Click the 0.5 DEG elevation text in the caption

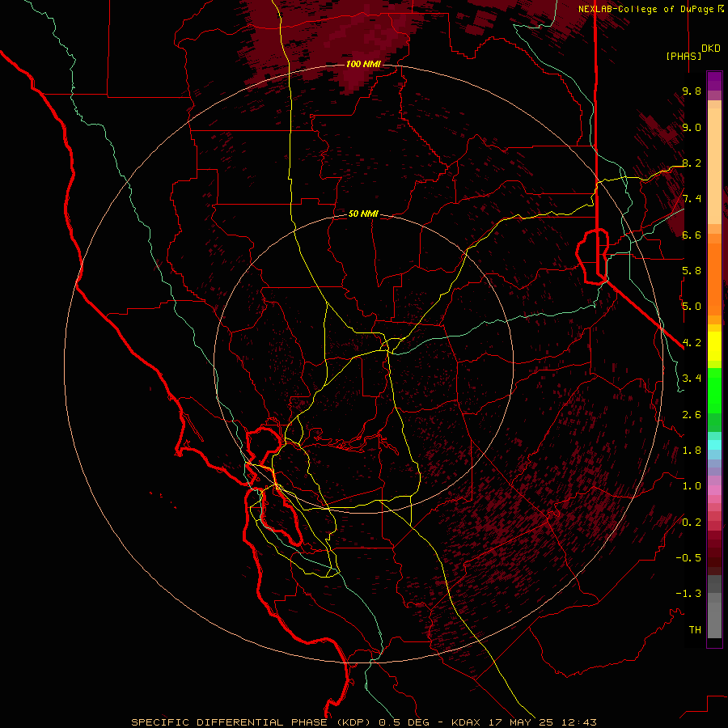[x=404, y=722]
